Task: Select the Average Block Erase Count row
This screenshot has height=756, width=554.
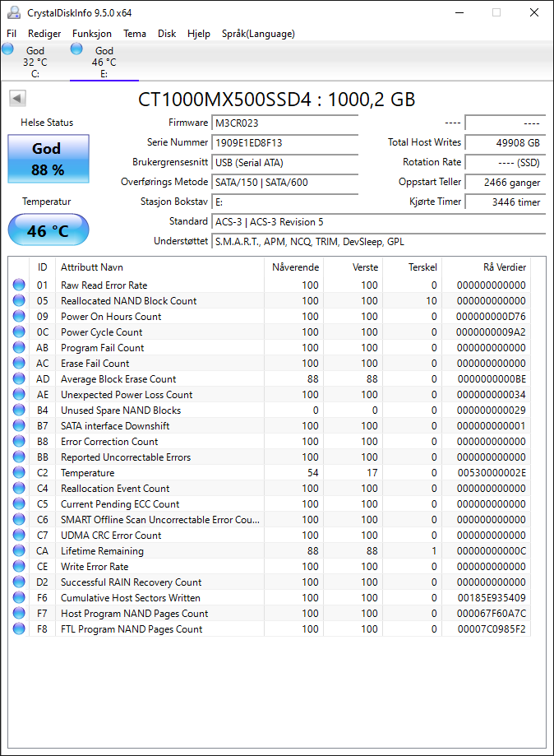Action: coord(270,379)
